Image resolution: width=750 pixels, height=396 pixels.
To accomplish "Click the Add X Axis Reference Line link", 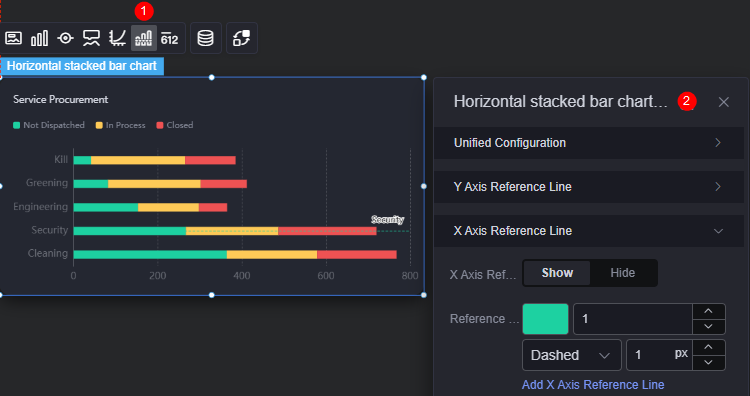I will pos(593,385).
